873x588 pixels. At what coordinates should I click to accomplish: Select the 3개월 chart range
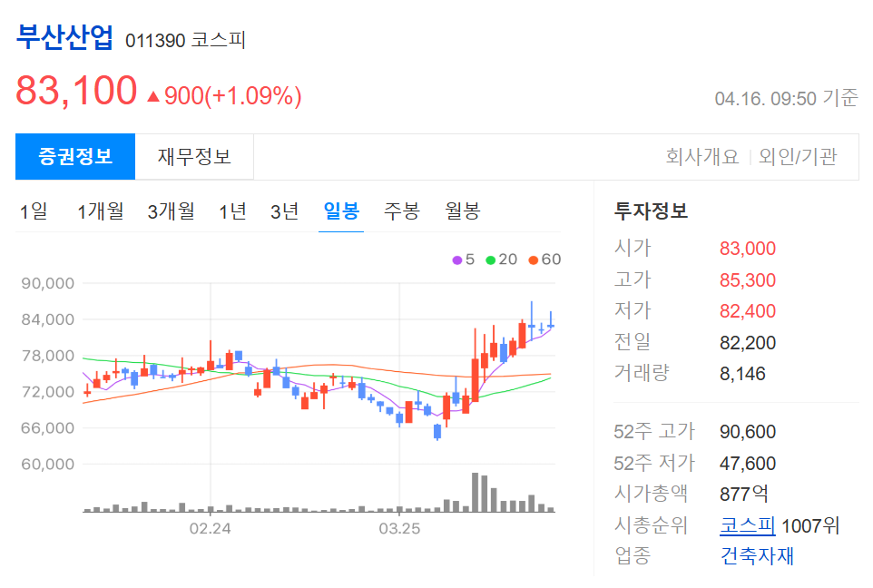[x=171, y=211]
